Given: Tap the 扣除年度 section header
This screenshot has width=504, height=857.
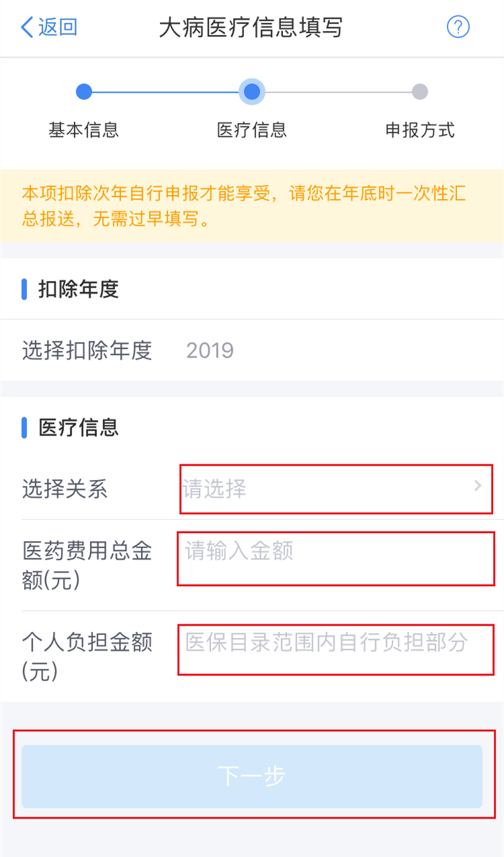Looking at the screenshot, I should pos(79,289).
